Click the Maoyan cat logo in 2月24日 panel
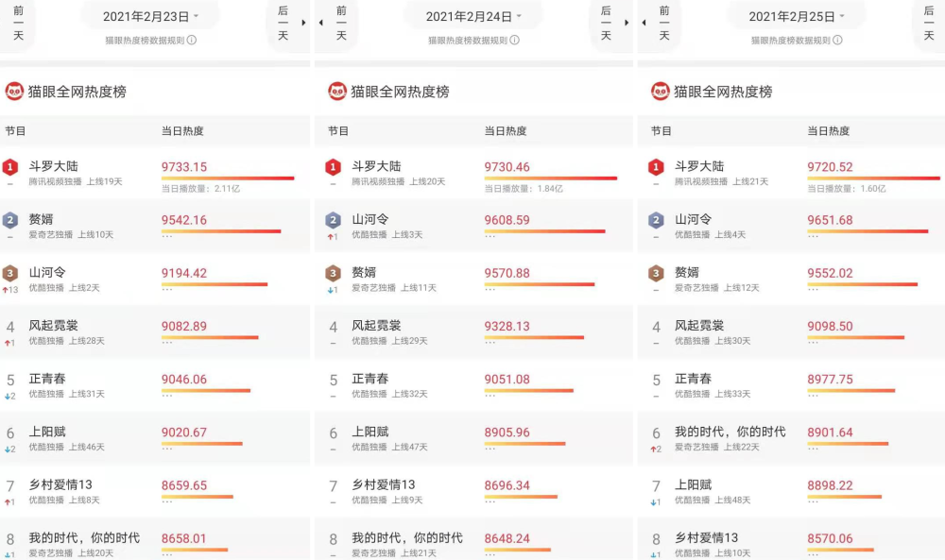945x560 pixels. (x=337, y=92)
